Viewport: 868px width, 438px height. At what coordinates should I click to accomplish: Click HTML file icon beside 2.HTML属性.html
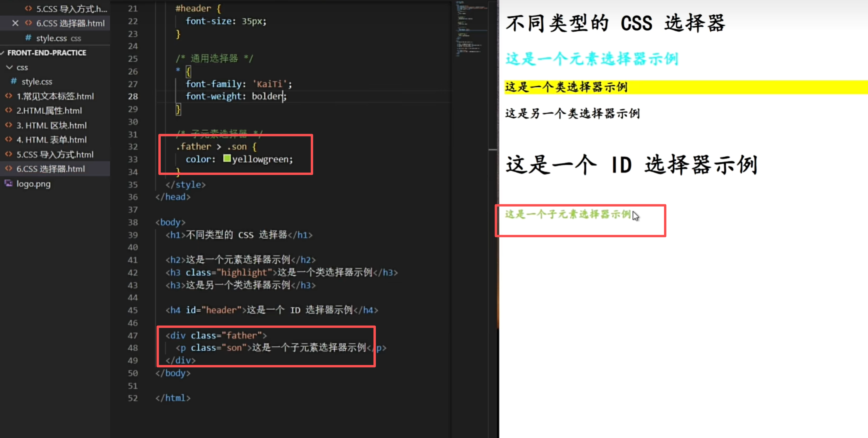tap(8, 111)
